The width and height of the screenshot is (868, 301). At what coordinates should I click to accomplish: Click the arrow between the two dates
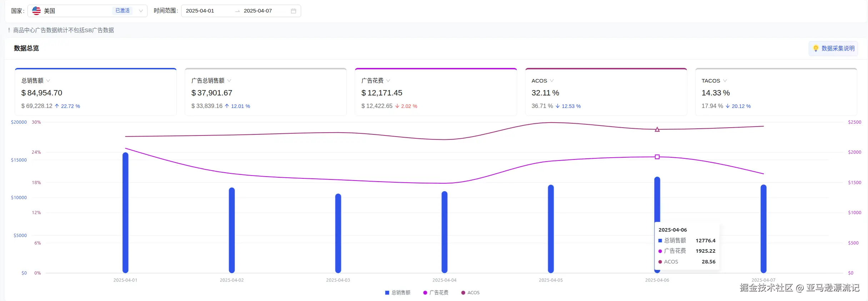(237, 11)
